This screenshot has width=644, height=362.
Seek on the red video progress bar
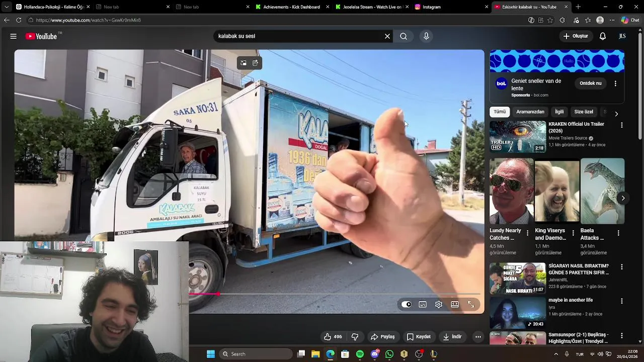tap(335, 294)
